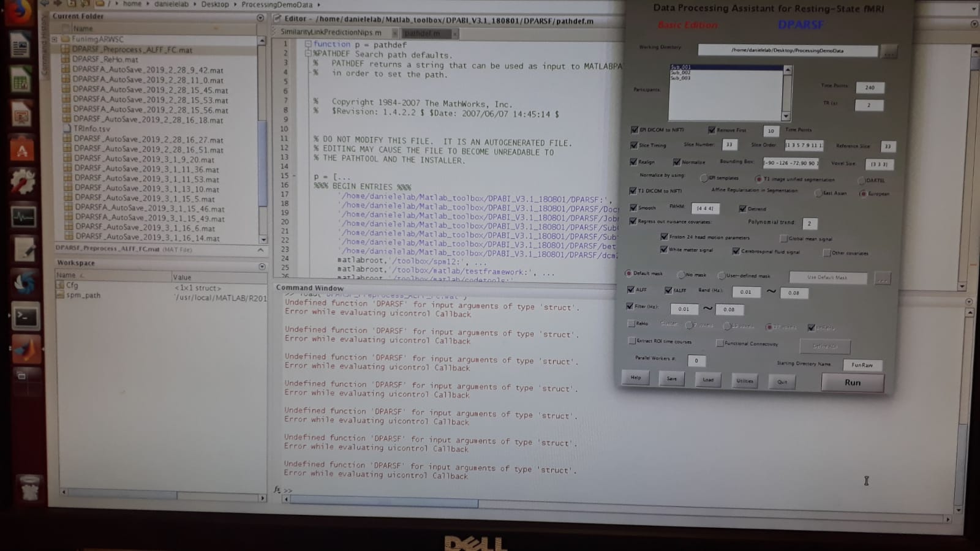
Task: Toggle Realign checkbox
Action: pos(633,162)
